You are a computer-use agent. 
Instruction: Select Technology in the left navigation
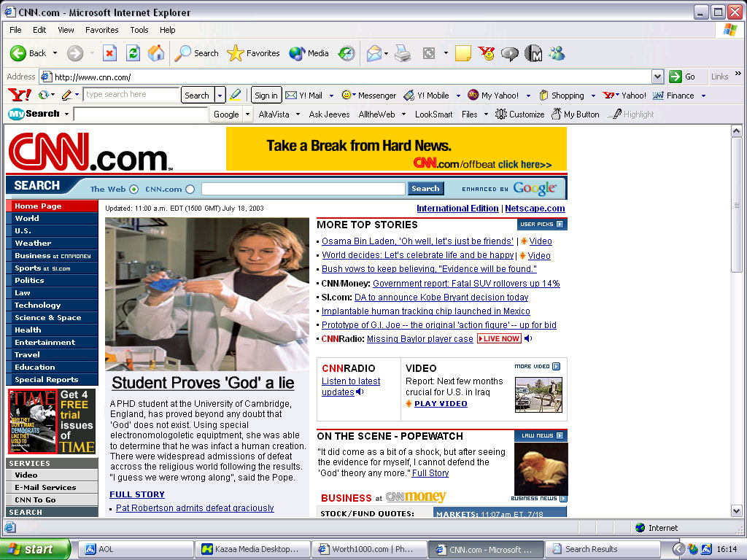coord(52,306)
